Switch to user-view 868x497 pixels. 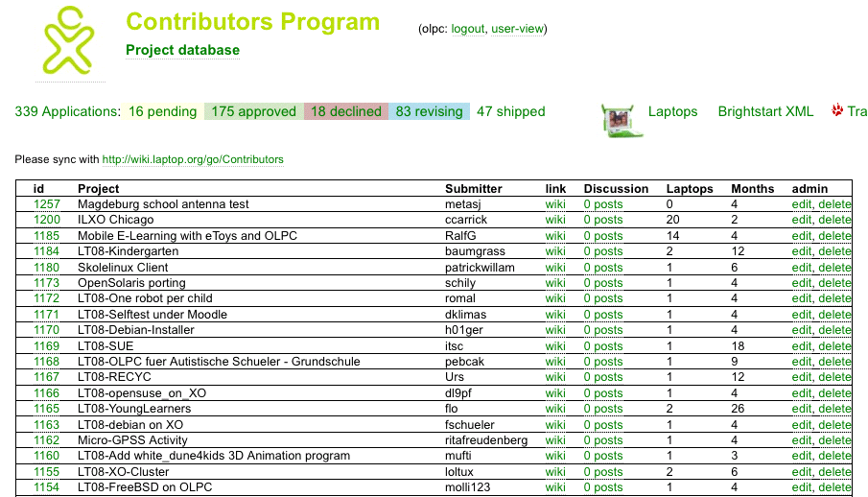click(517, 29)
